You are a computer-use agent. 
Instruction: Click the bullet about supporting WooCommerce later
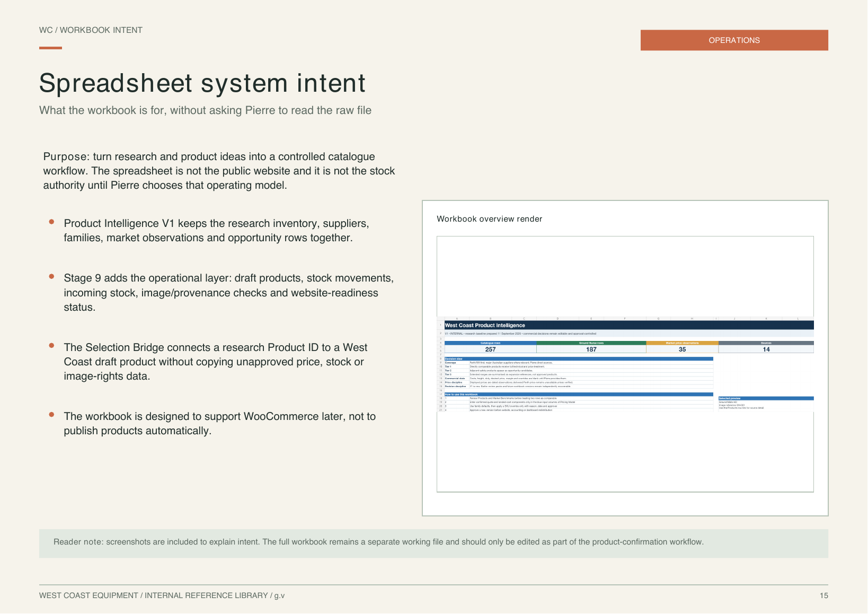[220, 424]
